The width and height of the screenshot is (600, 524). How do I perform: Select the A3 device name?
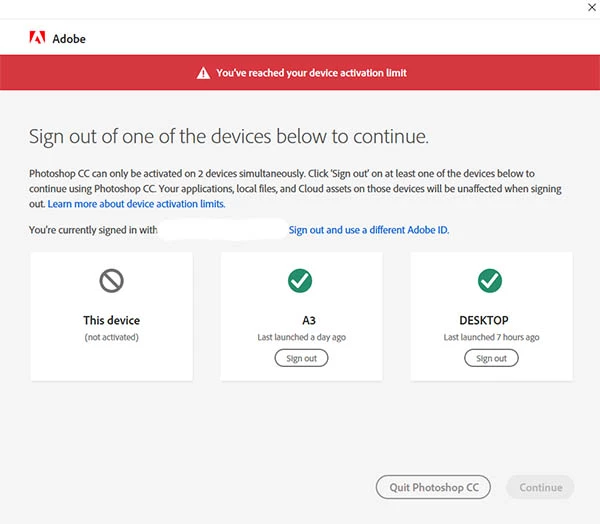coord(309,320)
